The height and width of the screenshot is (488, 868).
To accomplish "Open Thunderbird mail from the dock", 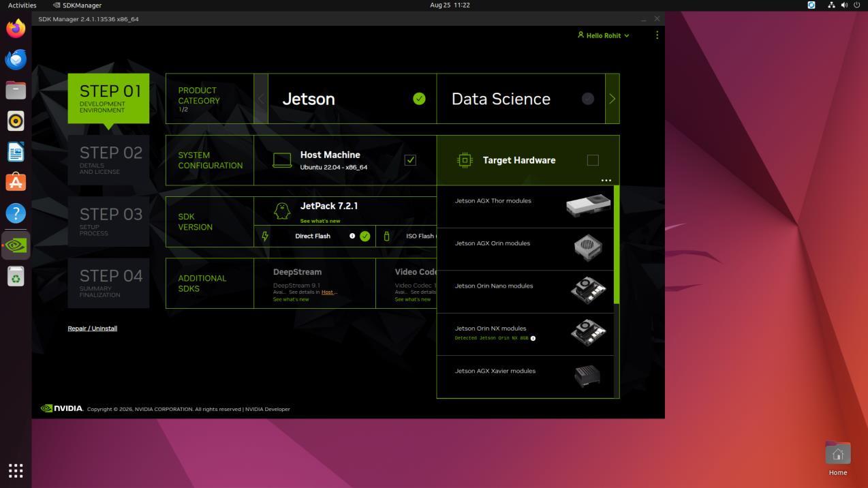I will (x=16, y=59).
